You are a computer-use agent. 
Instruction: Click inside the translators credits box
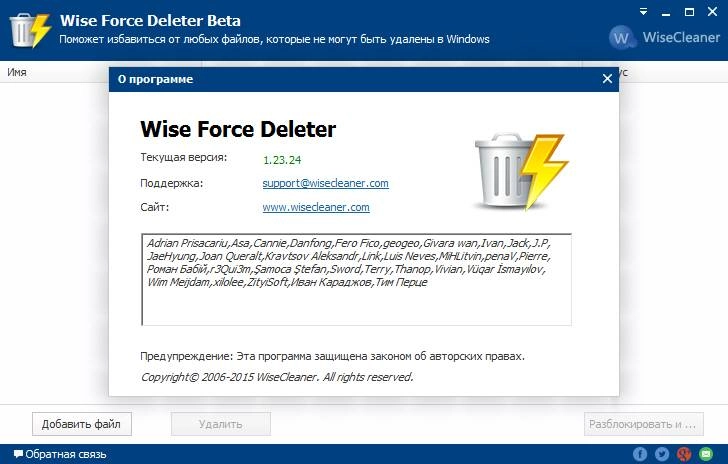point(357,280)
